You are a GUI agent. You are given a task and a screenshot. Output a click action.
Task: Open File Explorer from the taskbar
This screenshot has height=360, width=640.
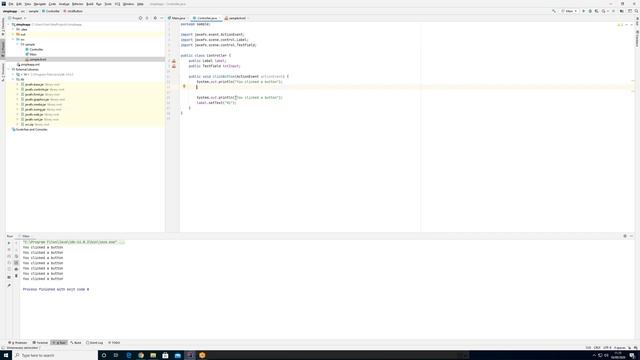point(153,355)
